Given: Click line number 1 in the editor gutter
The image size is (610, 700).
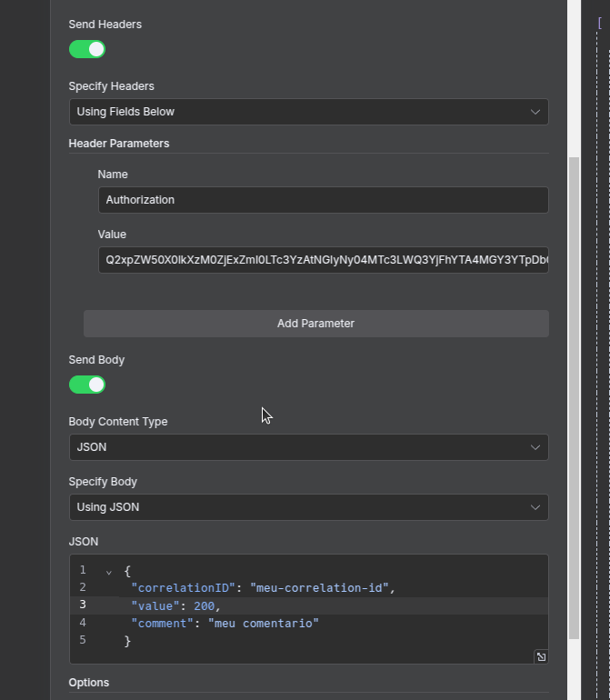Looking at the screenshot, I should click(x=83, y=571).
